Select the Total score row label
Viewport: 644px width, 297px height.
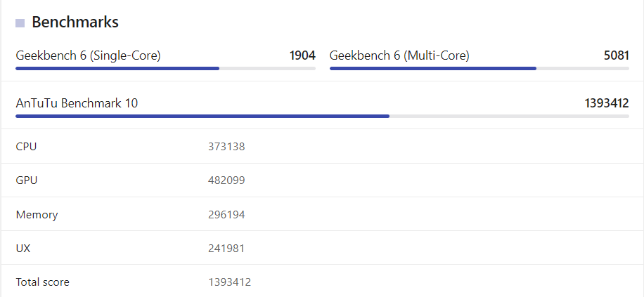(x=42, y=282)
